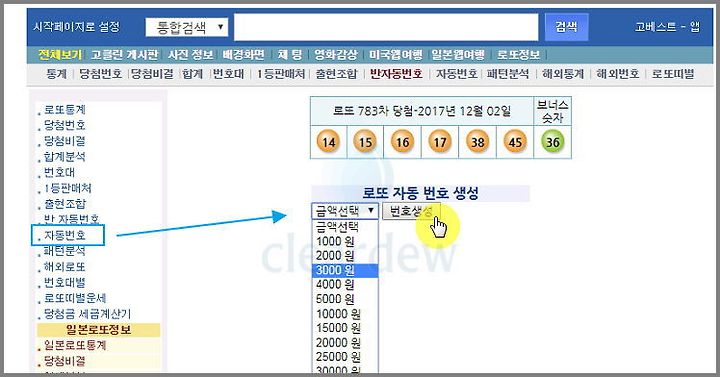Open the 미국웹여행 menu item
720x377 pixels.
(396, 55)
